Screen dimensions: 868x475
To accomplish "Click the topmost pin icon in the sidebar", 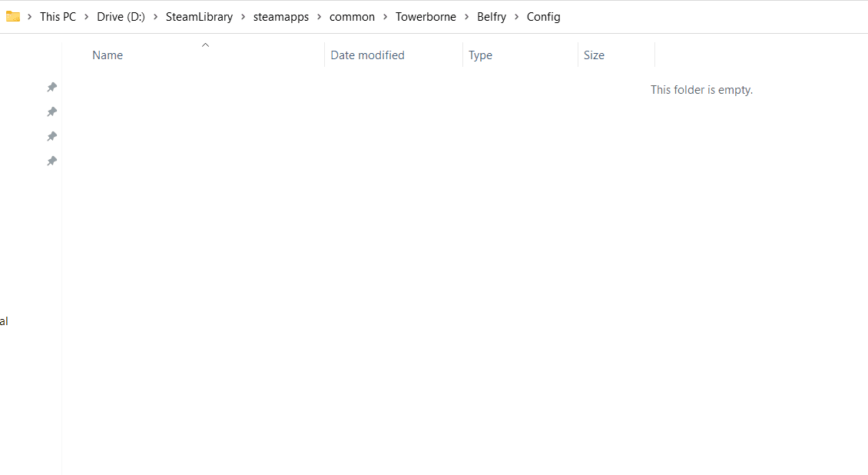I will [51, 87].
